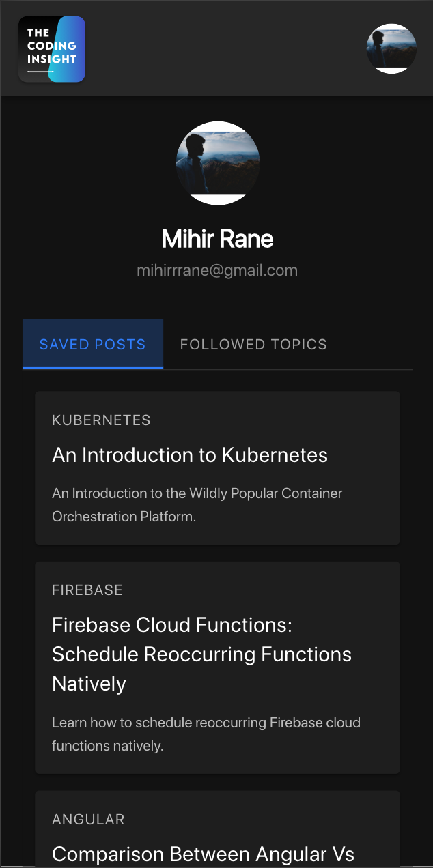Screen dimensions: 433x868
Task: Click the mihirrrane@gmail.com email address
Action: click(217, 270)
